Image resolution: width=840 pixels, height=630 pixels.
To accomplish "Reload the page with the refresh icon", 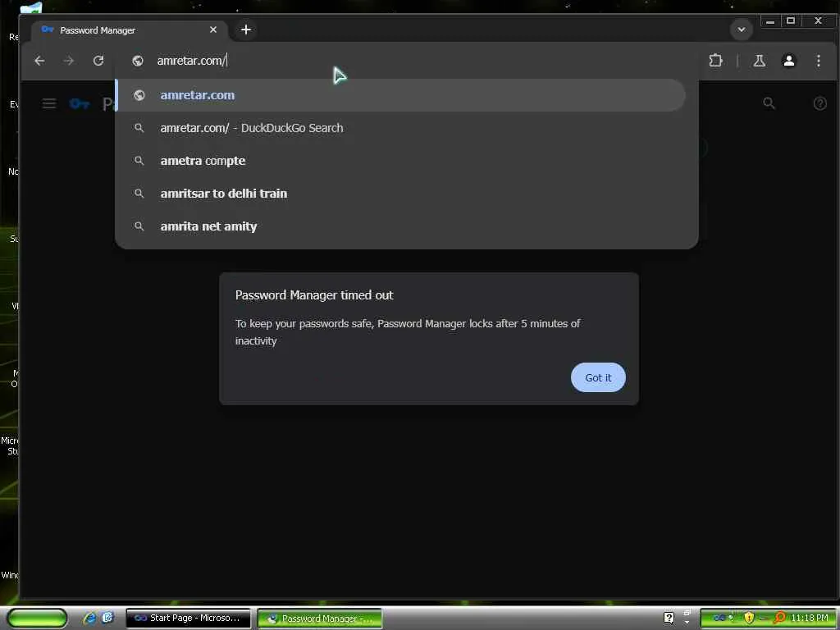I will pos(98,61).
